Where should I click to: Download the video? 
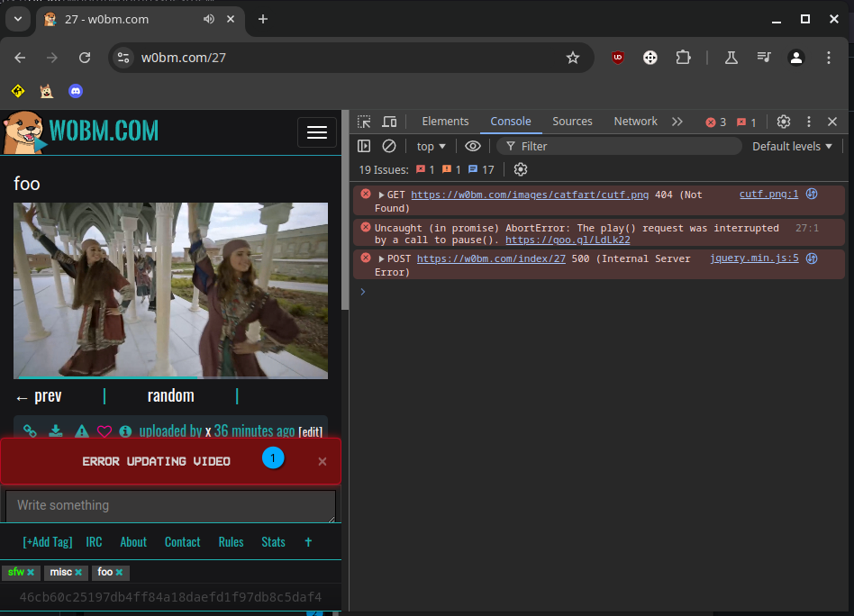[x=56, y=431]
